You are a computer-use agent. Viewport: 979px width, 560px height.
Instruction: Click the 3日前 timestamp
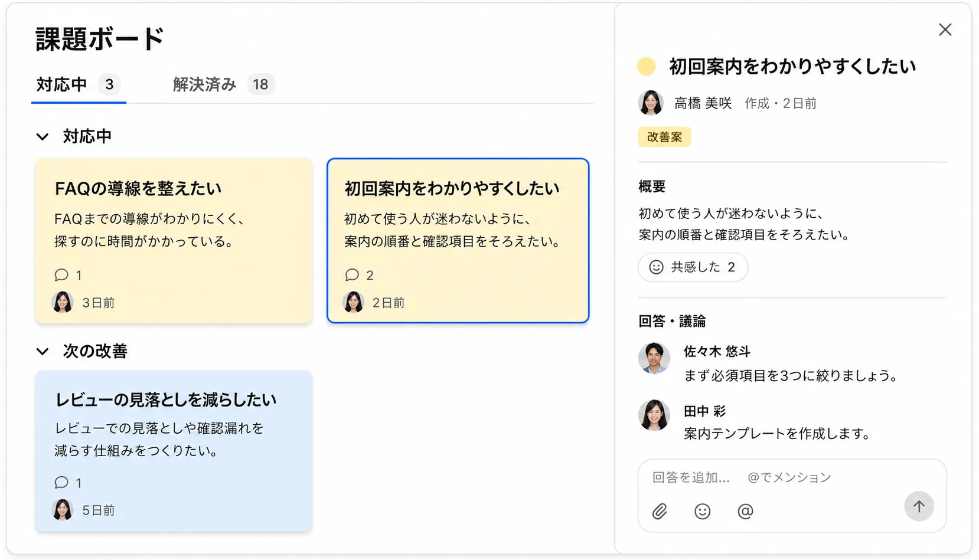[98, 303]
